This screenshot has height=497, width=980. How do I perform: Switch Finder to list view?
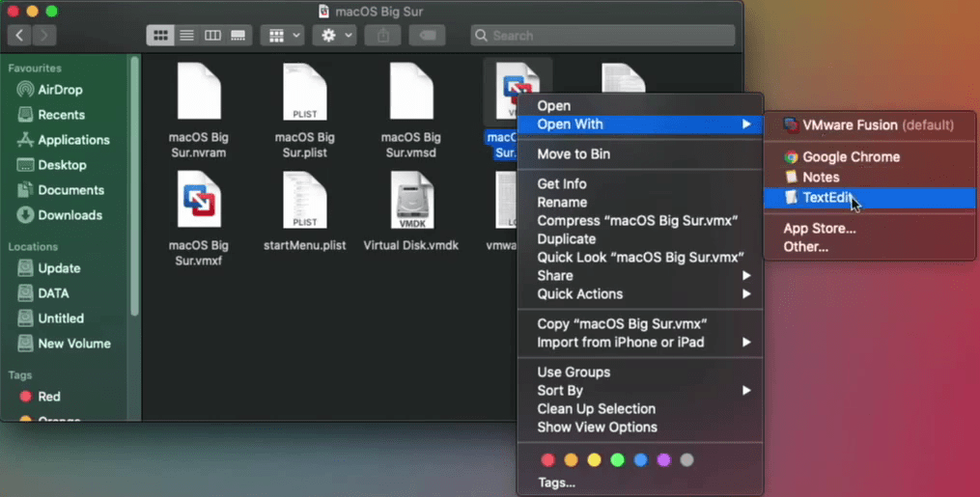tap(186, 36)
